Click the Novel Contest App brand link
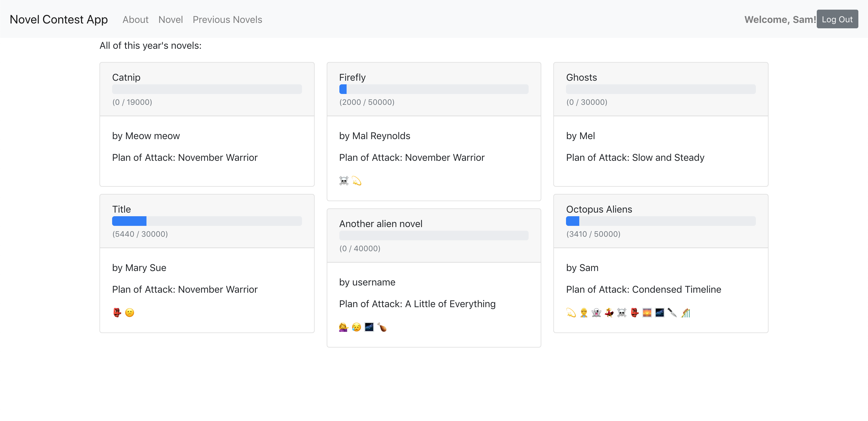 pyautogui.click(x=59, y=20)
